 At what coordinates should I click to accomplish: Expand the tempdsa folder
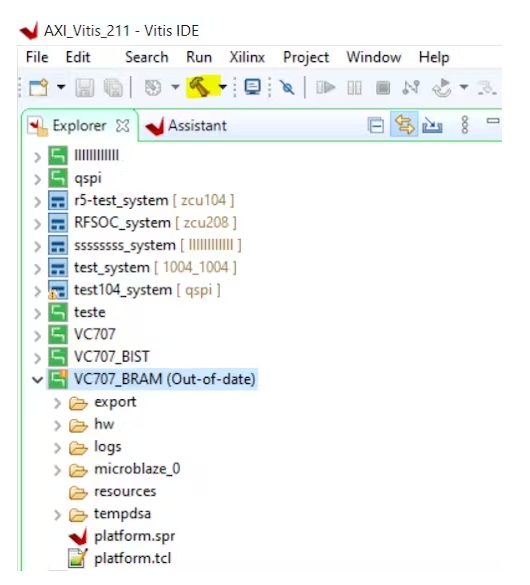pyautogui.click(x=57, y=515)
